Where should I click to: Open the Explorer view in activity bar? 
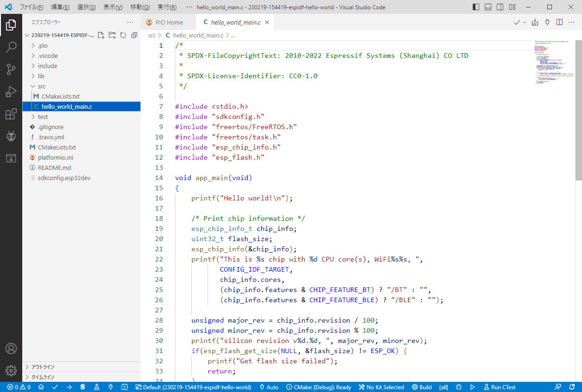(x=11, y=25)
